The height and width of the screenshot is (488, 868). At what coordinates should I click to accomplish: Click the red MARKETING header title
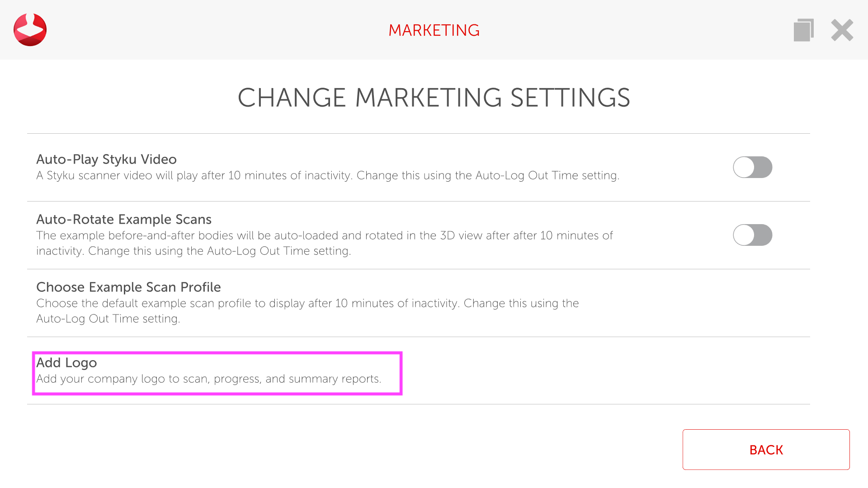pos(434,30)
